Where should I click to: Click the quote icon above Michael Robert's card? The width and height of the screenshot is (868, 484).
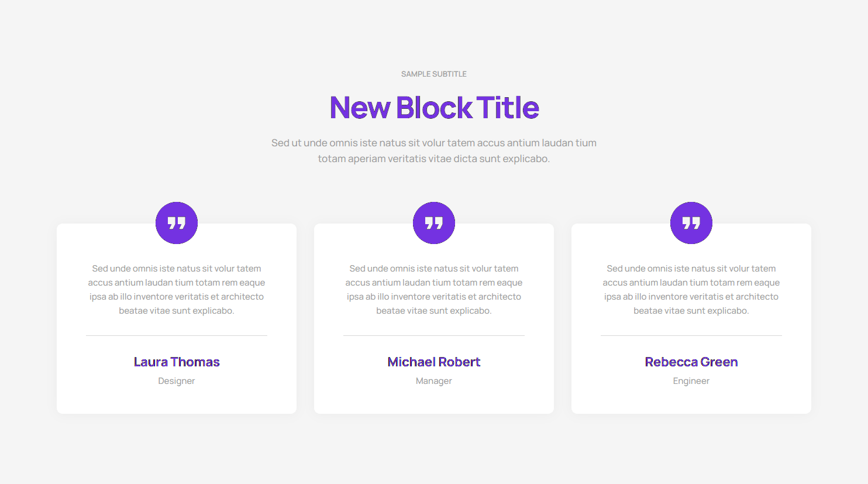[x=434, y=223]
